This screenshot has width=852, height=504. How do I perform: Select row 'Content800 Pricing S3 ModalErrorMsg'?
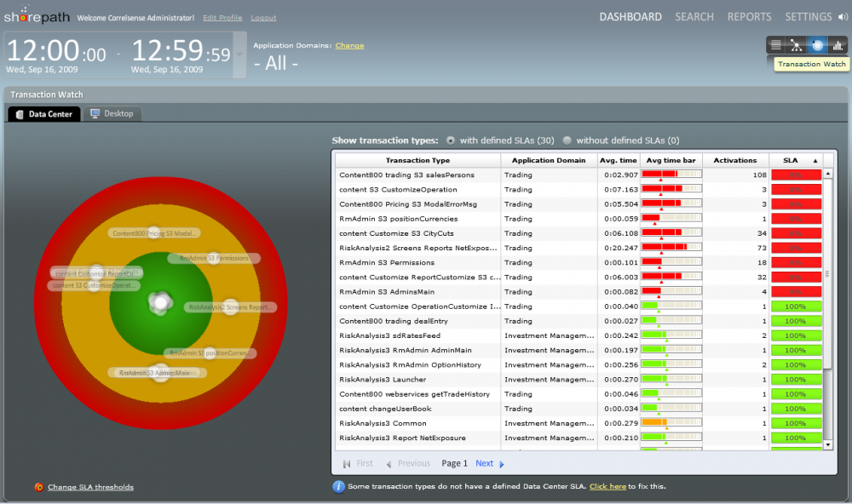579,204
